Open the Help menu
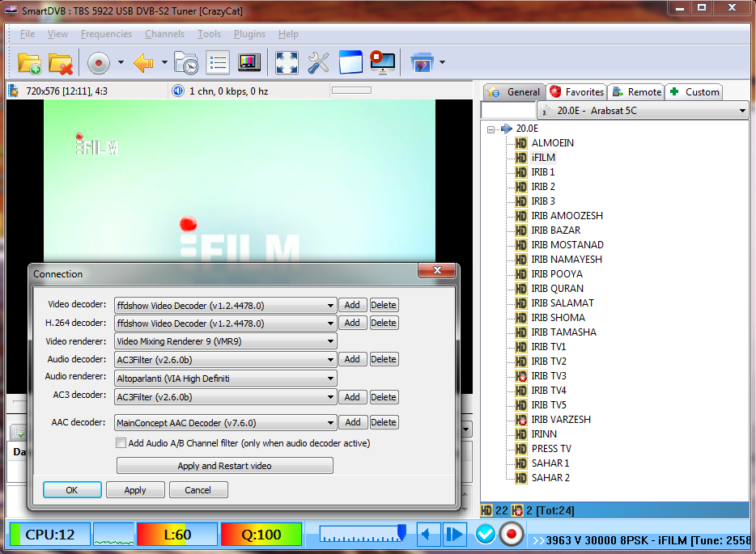The width and height of the screenshot is (756, 554). [x=288, y=34]
